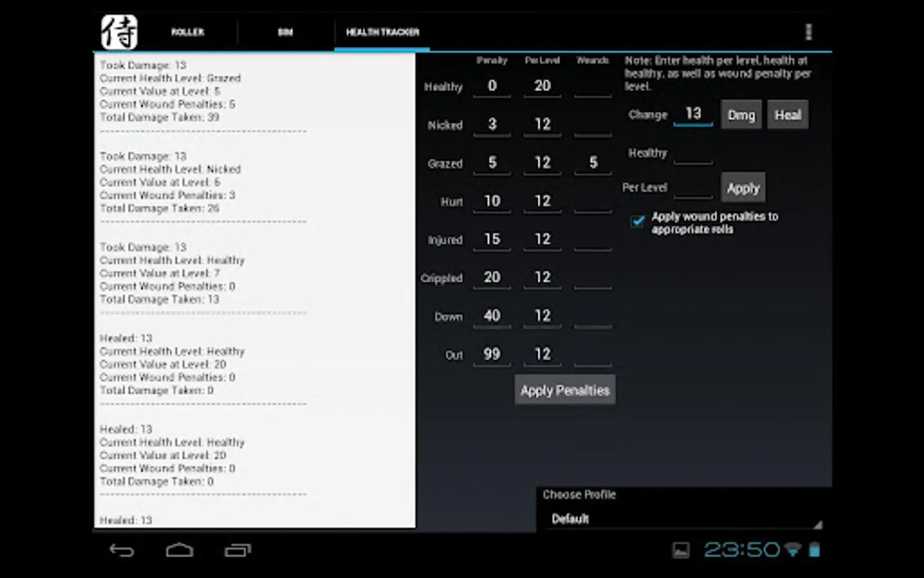Image resolution: width=924 pixels, height=578 pixels.
Task: Edit the Healthy per level value 20
Action: [542, 86]
